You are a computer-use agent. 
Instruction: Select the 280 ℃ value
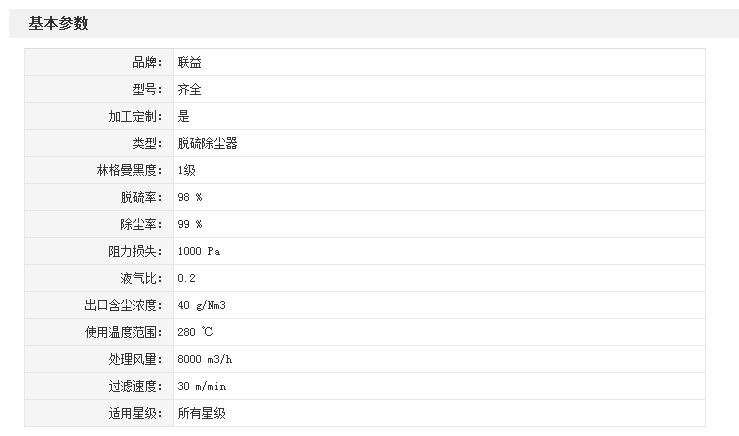pyautogui.click(x=196, y=333)
